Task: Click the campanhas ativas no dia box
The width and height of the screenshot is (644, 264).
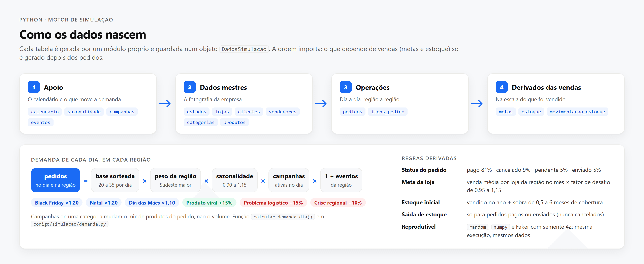Action: (x=289, y=180)
